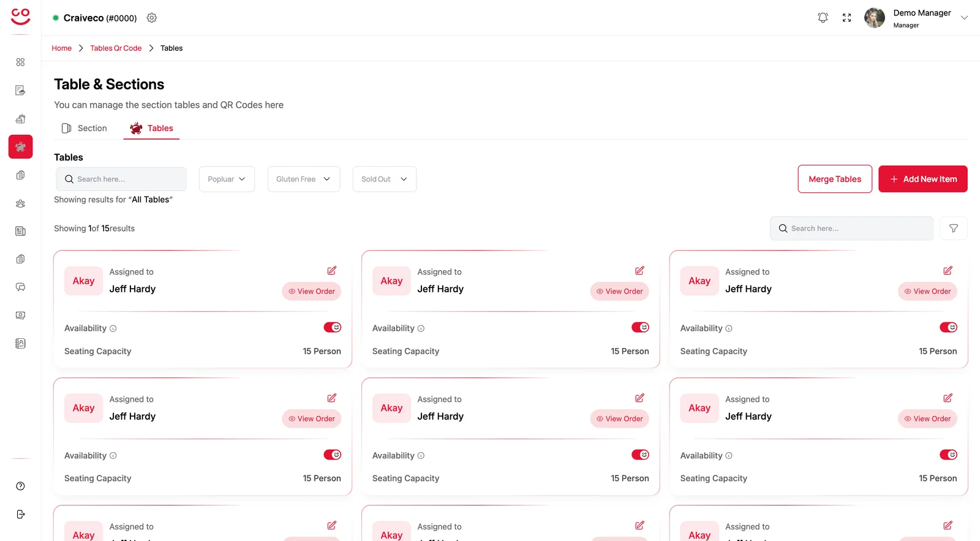Edit the top-middle card using its pencil icon
The image size is (980, 541).
[x=639, y=271]
